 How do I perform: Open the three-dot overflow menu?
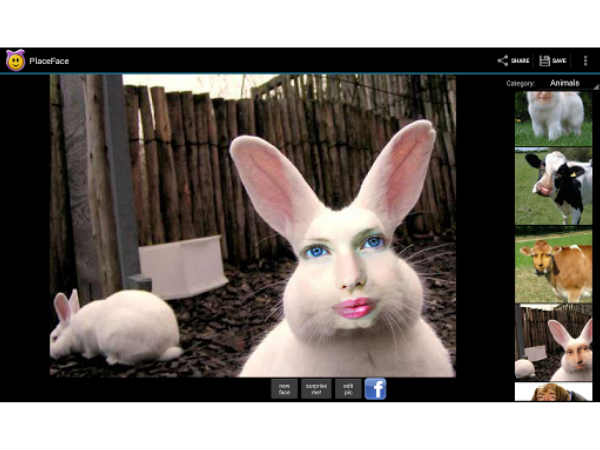pos(585,61)
